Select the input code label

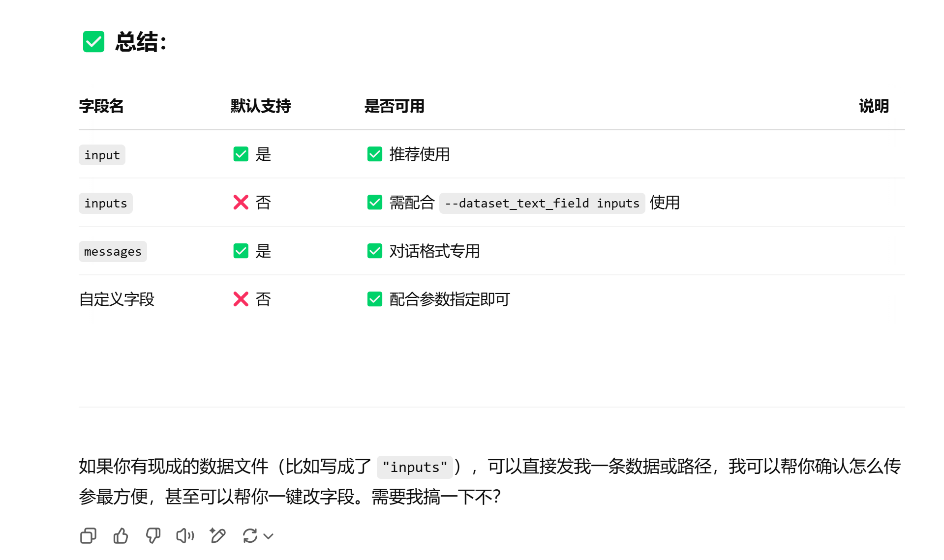(102, 155)
